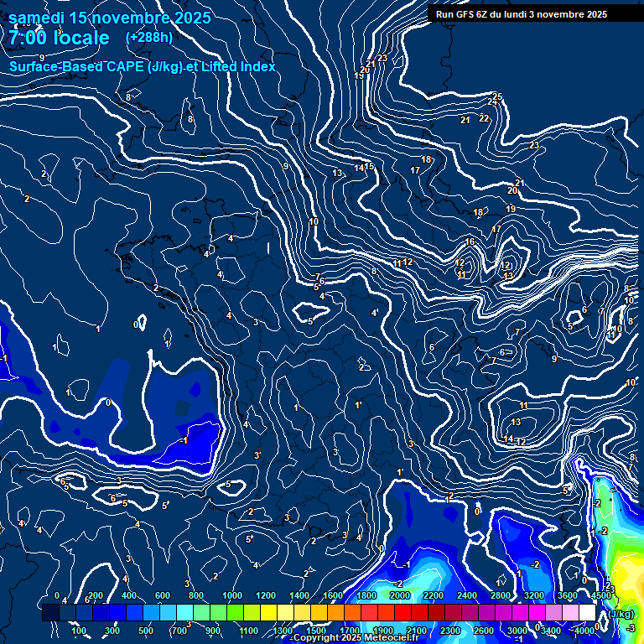Click the '1000' legend label
Screen dimensions: 644x644
click(x=232, y=595)
